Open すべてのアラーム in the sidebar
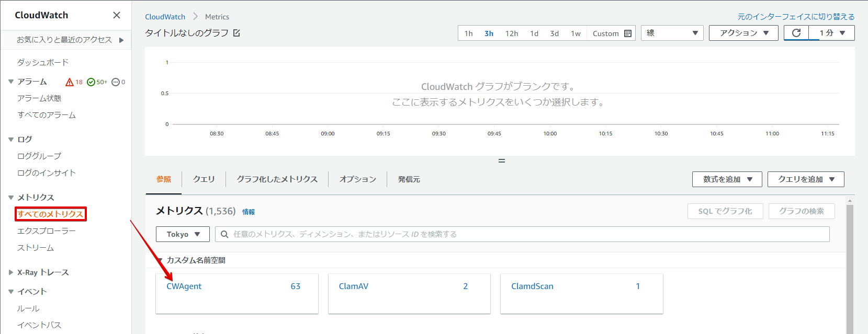This screenshot has width=868, height=334. [47, 115]
